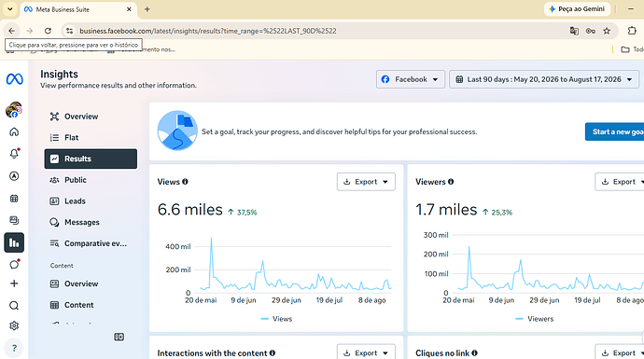Open password manager key icon
The image size is (644, 359).
pyautogui.click(x=591, y=31)
